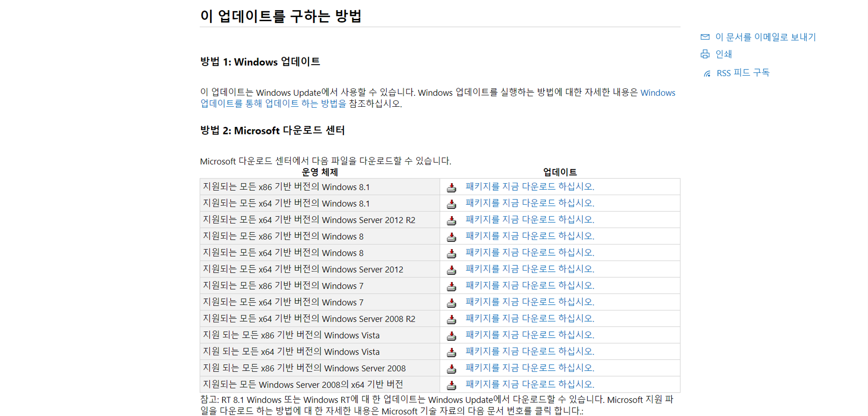868x416 pixels.
Task: Click cell '지원되는 모든 x86 기반 버전의 Windows 8'
Action: pos(320,236)
